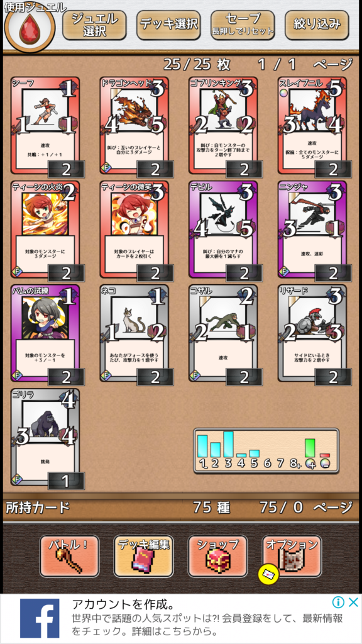This screenshot has height=644, width=362.
Task: Select the ゴリラ card
Action: (x=45, y=438)
